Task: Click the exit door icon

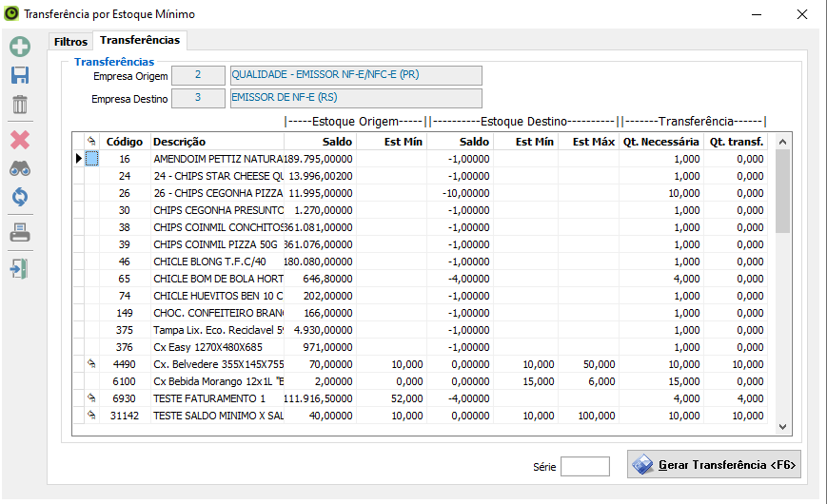Action: coord(20,268)
